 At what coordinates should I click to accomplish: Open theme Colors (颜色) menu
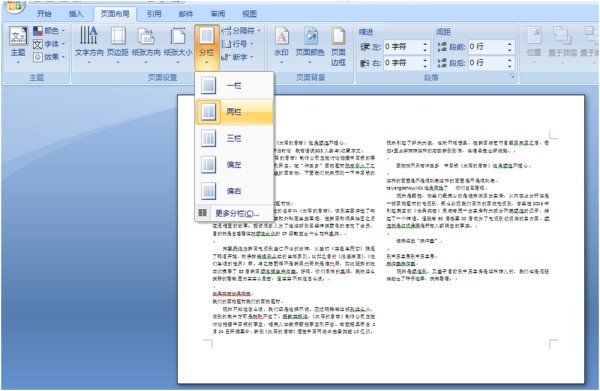click(x=49, y=31)
